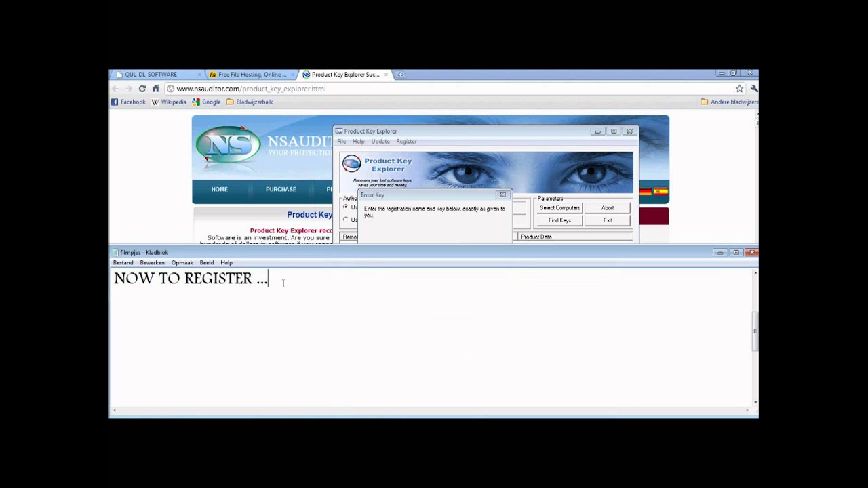Viewport: 868px width, 488px height.
Task: Open Register menu in Product Key Explorer
Action: coord(406,142)
